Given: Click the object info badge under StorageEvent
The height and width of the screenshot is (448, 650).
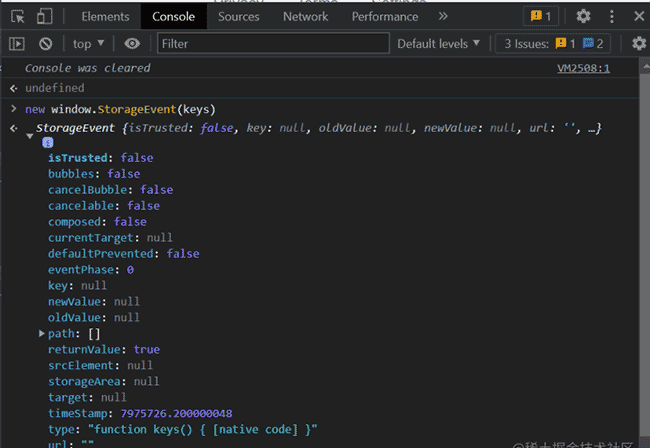Looking at the screenshot, I should click(48, 143).
